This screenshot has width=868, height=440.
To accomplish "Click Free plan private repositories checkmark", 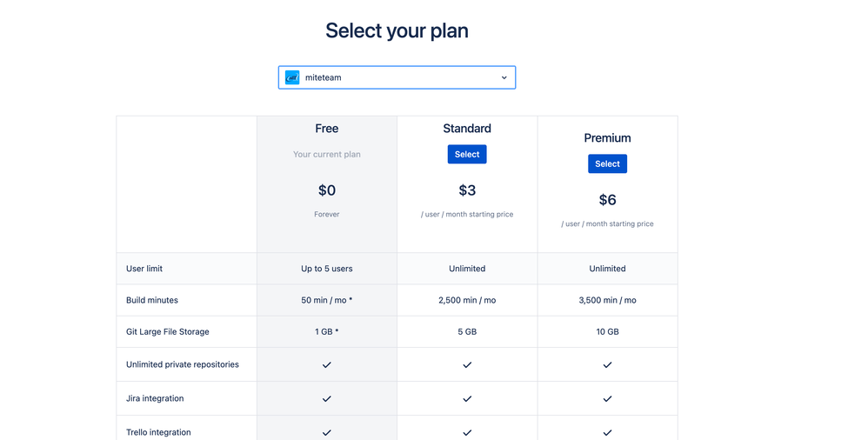I will coord(327,364).
